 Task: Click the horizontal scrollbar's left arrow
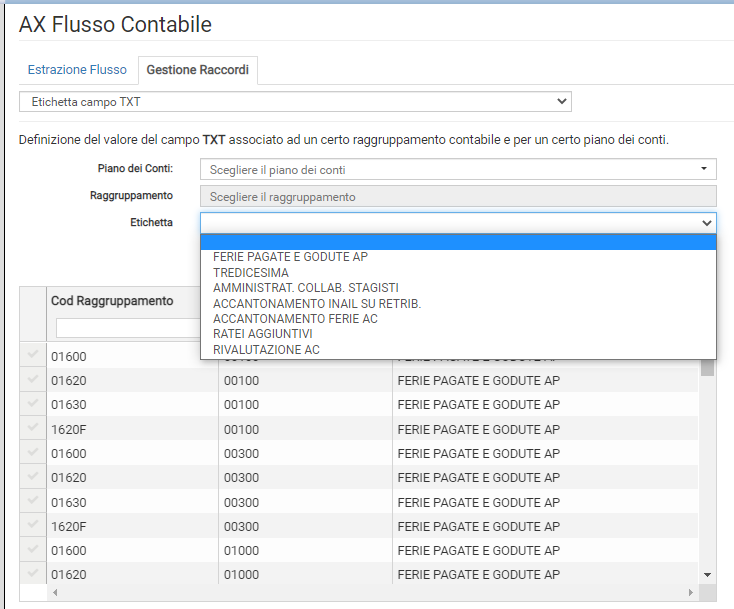pyautogui.click(x=53, y=592)
